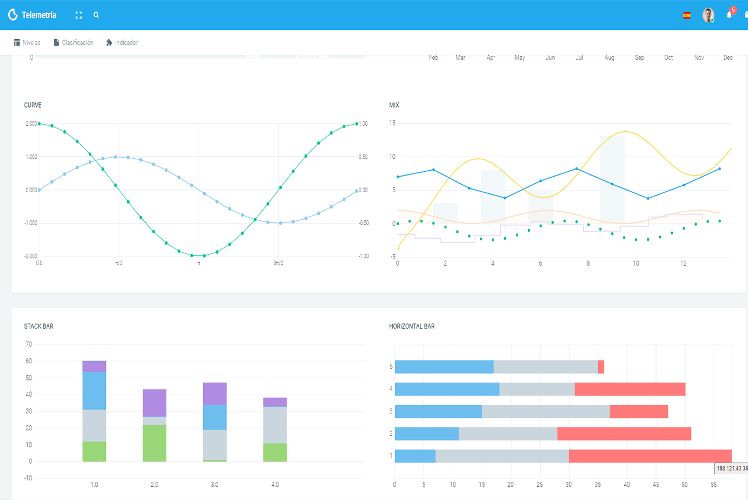Click the Niveles table icon
The width and height of the screenshot is (748, 500).
tap(17, 43)
